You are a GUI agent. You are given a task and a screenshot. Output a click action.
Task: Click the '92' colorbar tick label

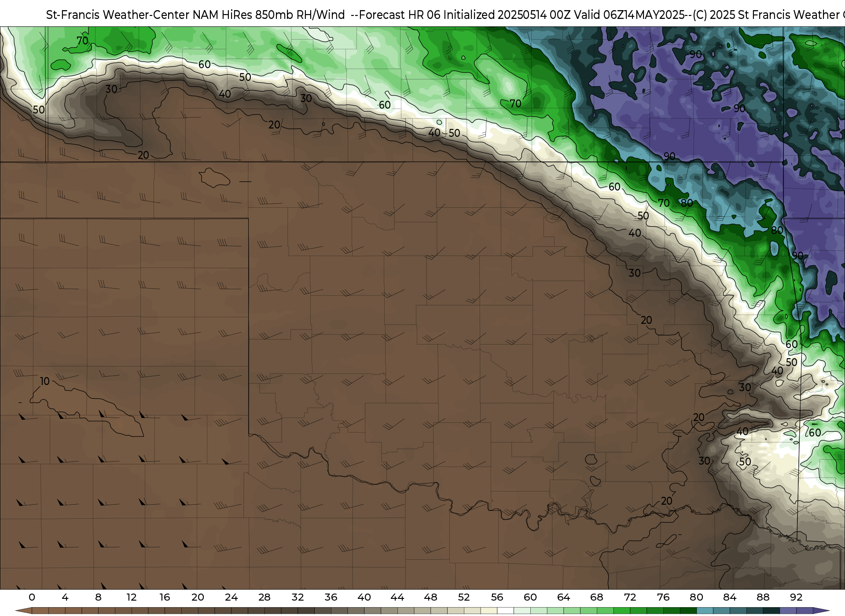[x=796, y=597]
